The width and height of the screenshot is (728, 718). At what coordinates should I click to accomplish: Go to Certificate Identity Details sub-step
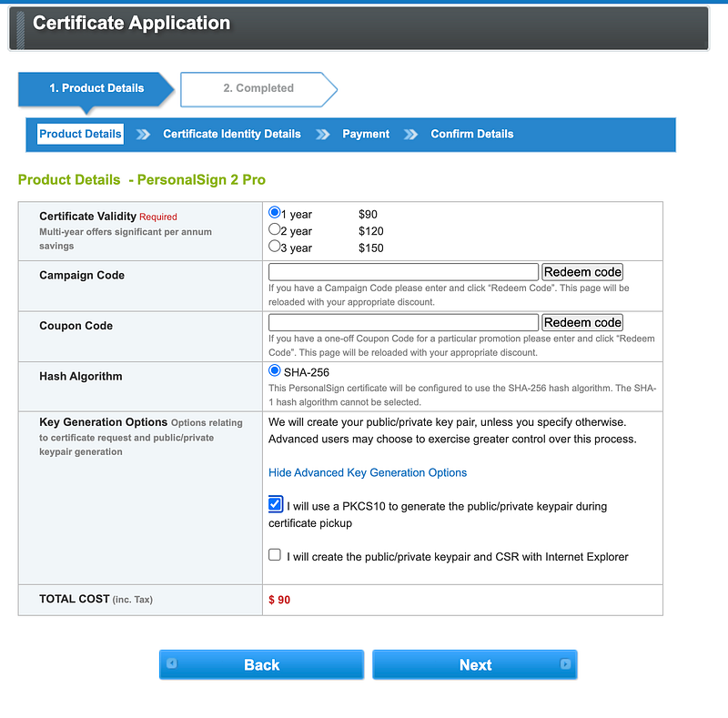tap(232, 134)
